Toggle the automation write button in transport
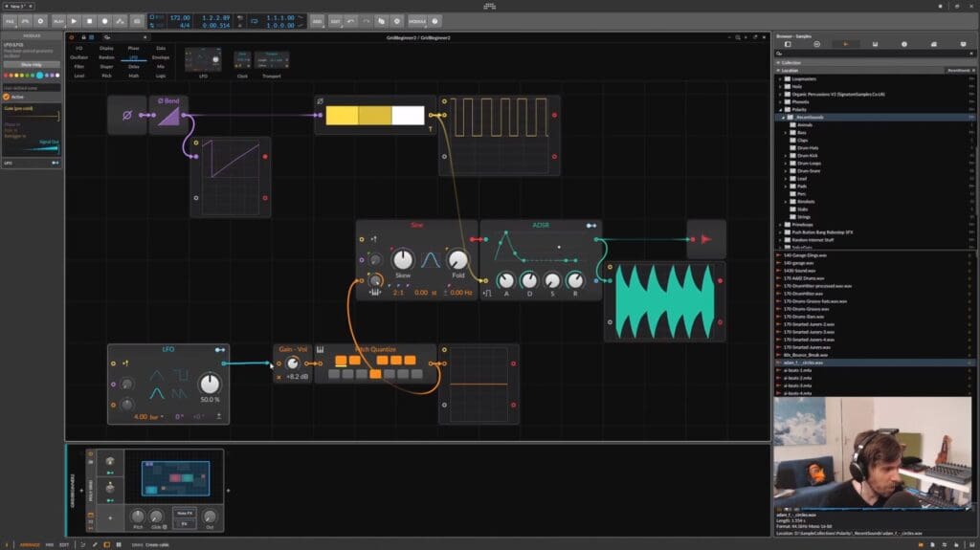This screenshot has height=550, width=980. tap(120, 21)
